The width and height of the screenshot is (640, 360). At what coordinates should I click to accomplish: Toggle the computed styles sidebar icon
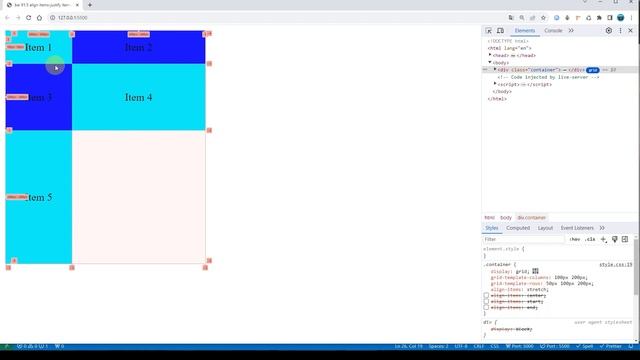pos(625,239)
